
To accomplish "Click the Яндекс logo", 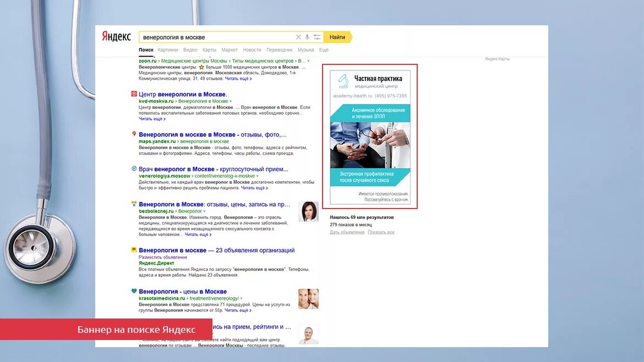I will 116,36.
